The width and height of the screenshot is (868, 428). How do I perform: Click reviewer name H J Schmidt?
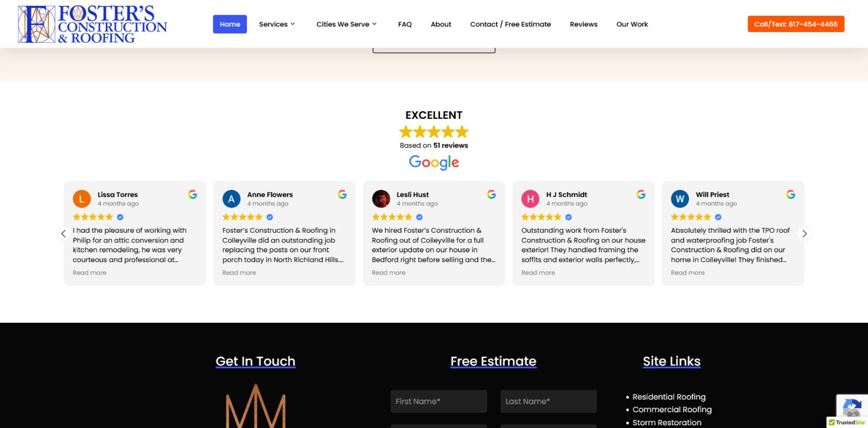[567, 195]
